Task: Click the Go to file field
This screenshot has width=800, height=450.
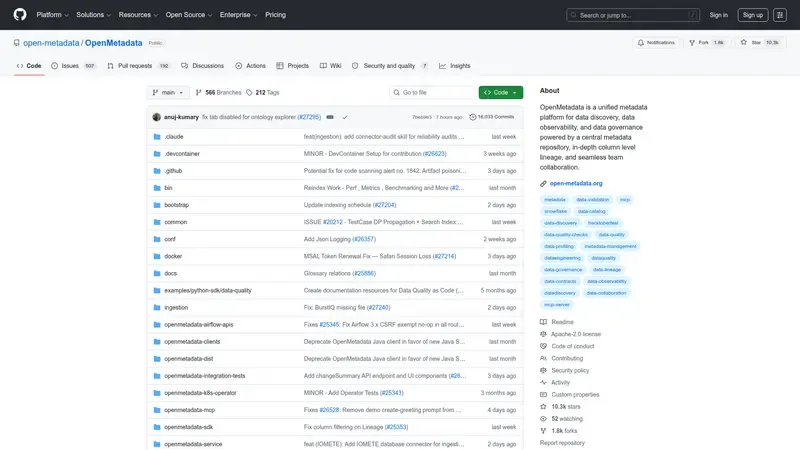Action: 432,93
